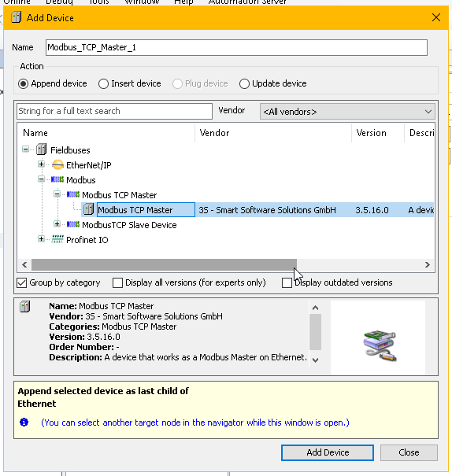Image resolution: width=452 pixels, height=476 pixels.
Task: Click the Add Device button
Action: coord(328,452)
